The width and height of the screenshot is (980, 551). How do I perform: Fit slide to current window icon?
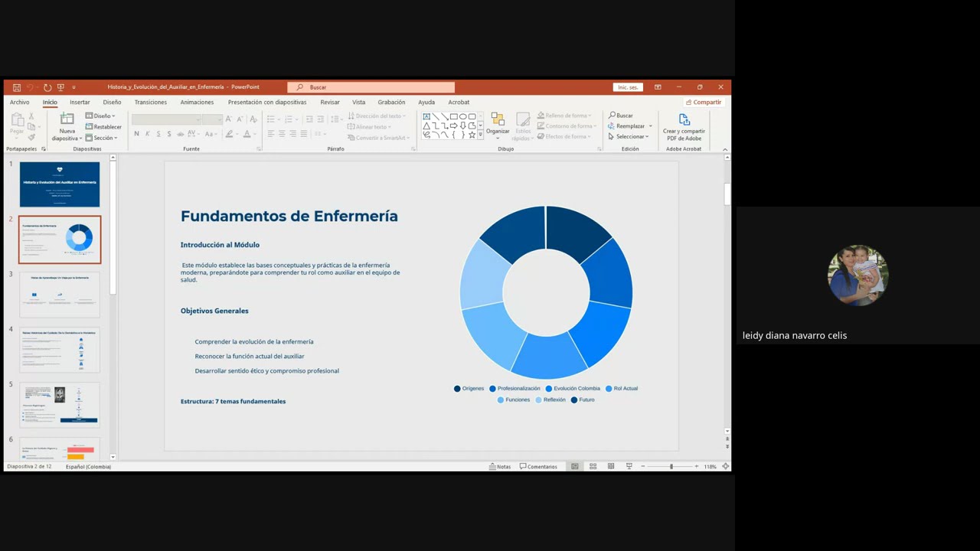click(725, 466)
